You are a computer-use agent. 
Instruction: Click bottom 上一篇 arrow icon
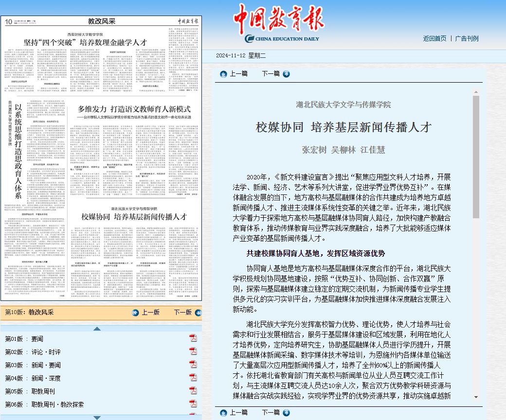223,413
